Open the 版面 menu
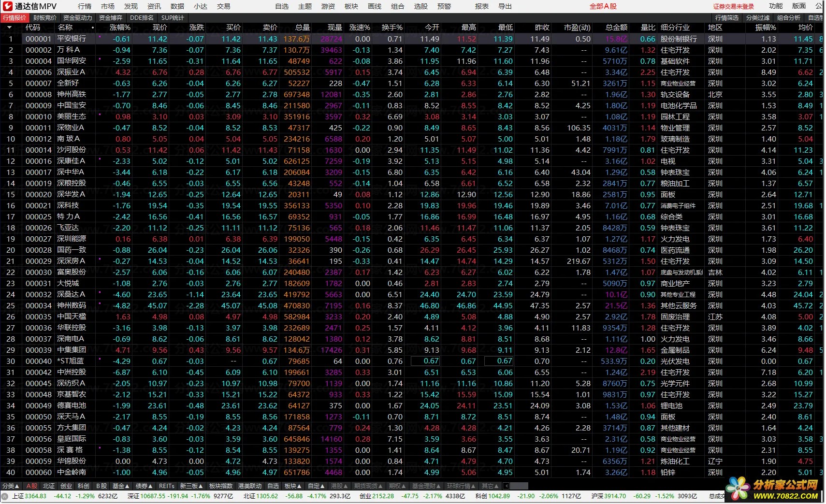The width and height of the screenshot is (826, 504). 799,6
